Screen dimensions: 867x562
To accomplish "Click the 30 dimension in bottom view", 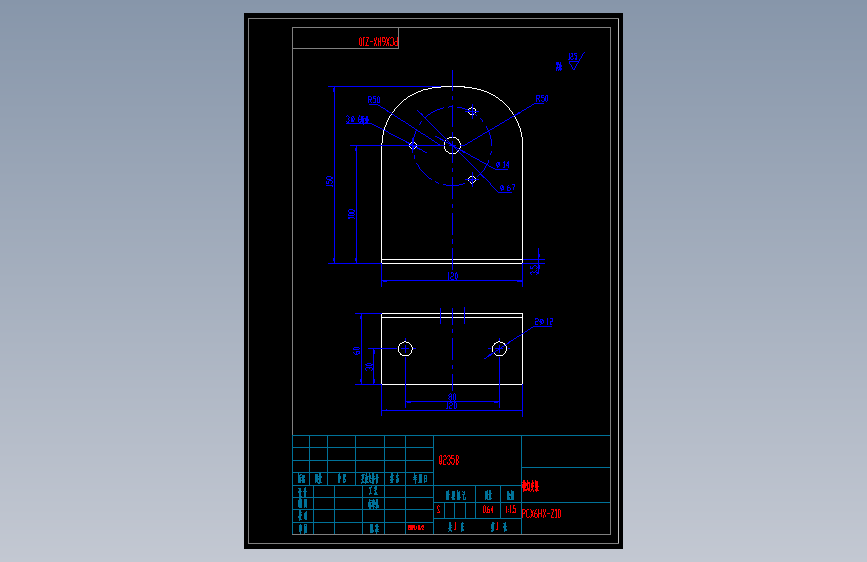I will pos(369,366).
